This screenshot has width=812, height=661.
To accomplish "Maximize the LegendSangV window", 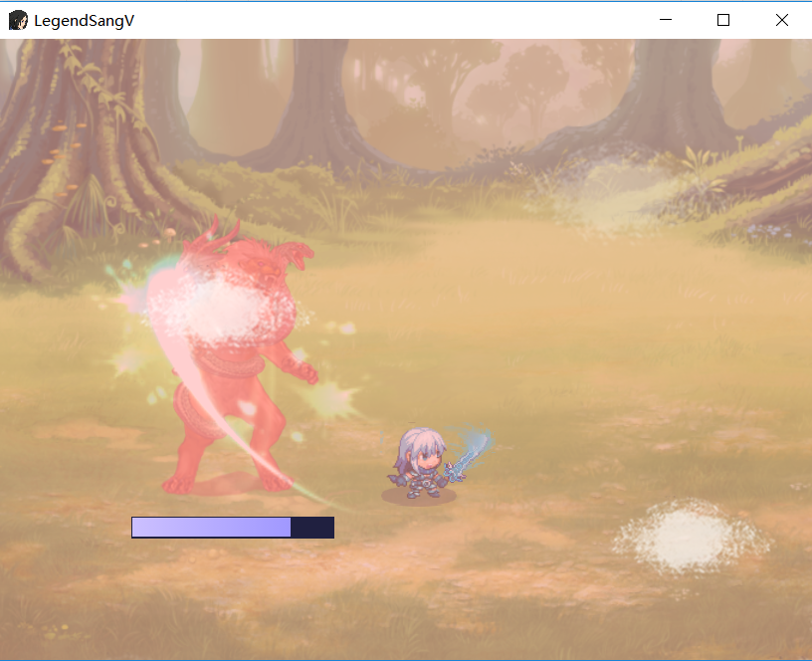I will 723,20.
